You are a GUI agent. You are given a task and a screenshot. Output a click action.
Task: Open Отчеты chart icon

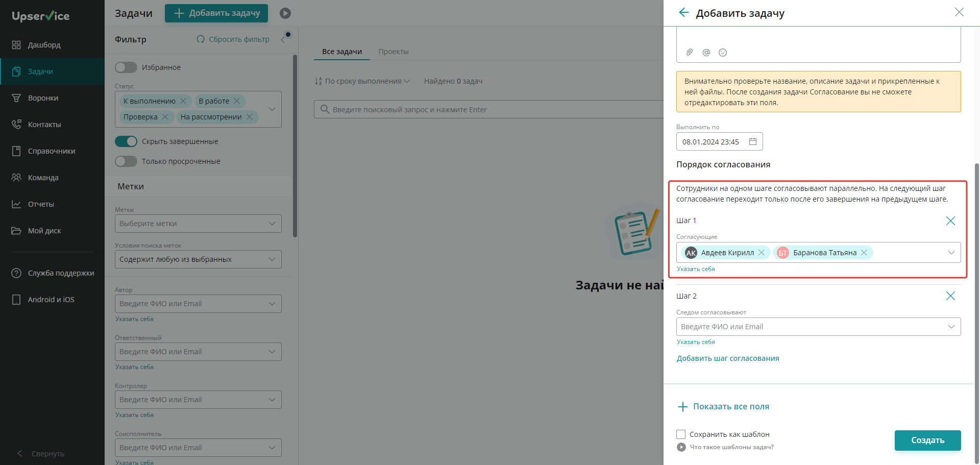click(16, 204)
